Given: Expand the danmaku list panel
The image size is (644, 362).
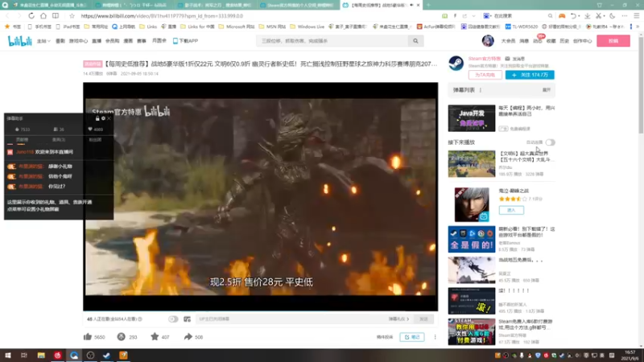Looking at the screenshot, I should pyautogui.click(x=547, y=90).
